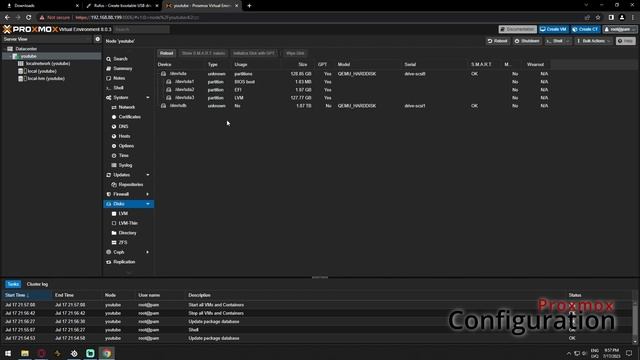
Task: Bookmark this page with star icon
Action: pyautogui.click(x=598, y=18)
